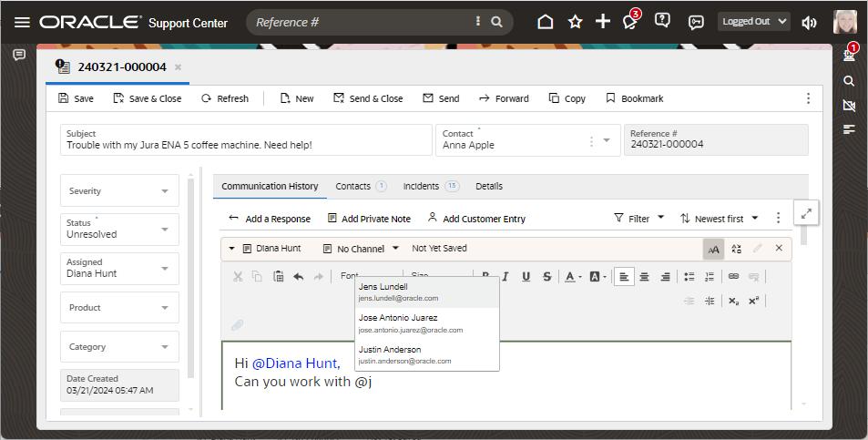
Task: Undo the last edit in editor
Action: pyautogui.click(x=299, y=276)
